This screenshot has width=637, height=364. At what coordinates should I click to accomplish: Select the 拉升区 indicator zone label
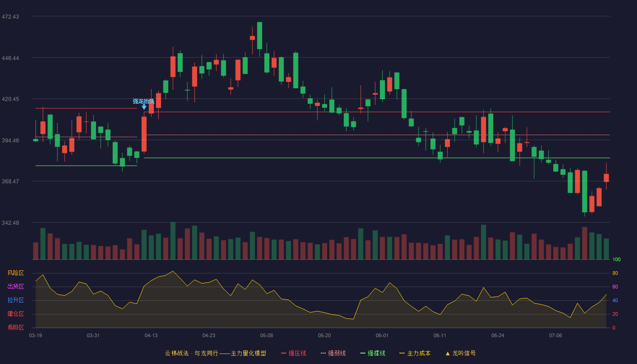(x=15, y=300)
